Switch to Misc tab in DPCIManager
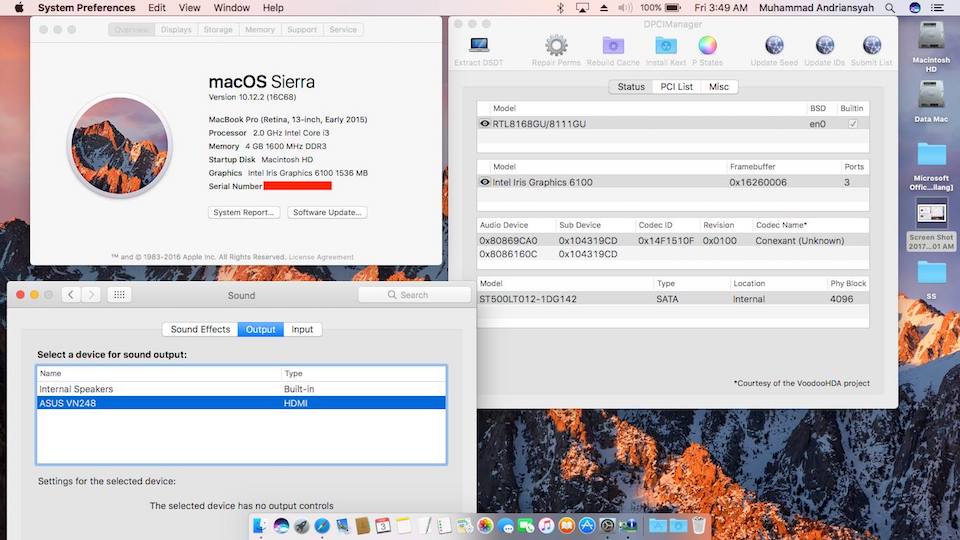 coord(719,87)
